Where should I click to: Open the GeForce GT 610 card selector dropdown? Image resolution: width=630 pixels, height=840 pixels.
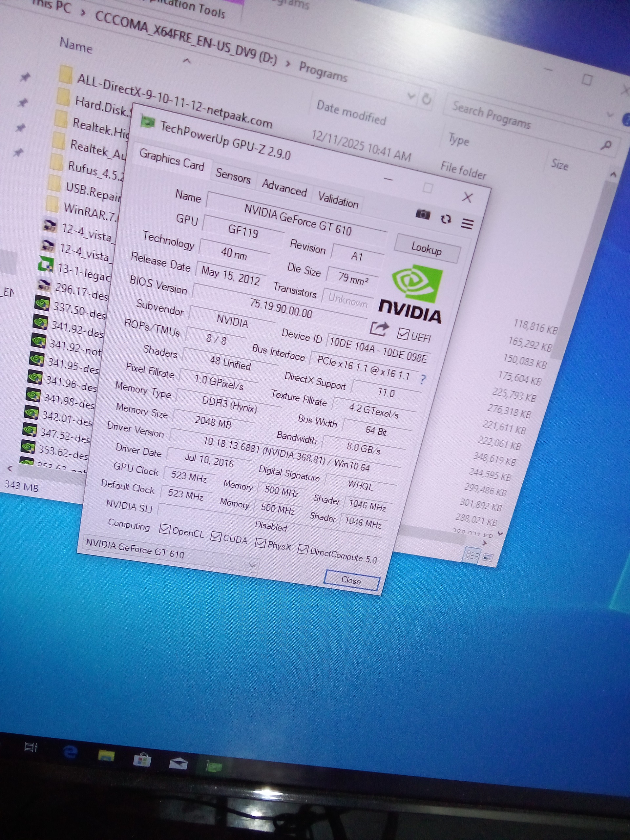pos(252,565)
